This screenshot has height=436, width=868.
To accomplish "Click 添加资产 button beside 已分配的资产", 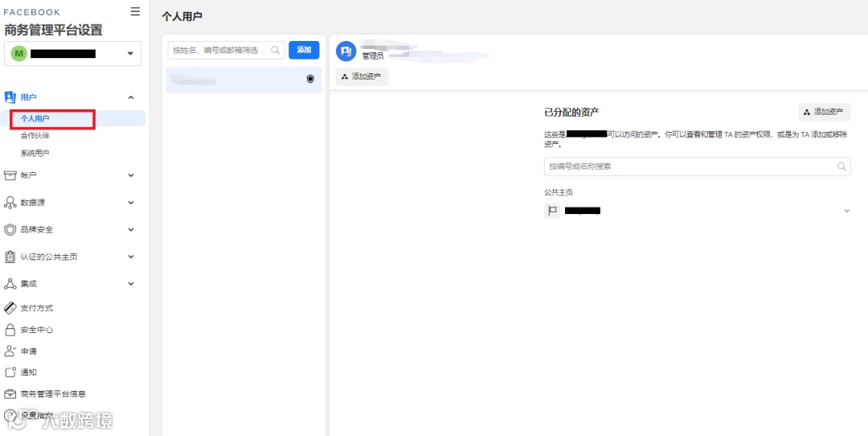I will click(x=825, y=112).
